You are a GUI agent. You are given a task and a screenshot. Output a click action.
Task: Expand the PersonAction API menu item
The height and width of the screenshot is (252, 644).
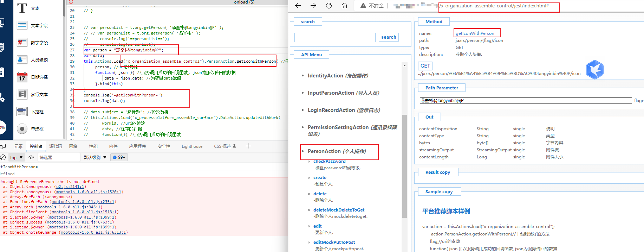[x=337, y=151]
